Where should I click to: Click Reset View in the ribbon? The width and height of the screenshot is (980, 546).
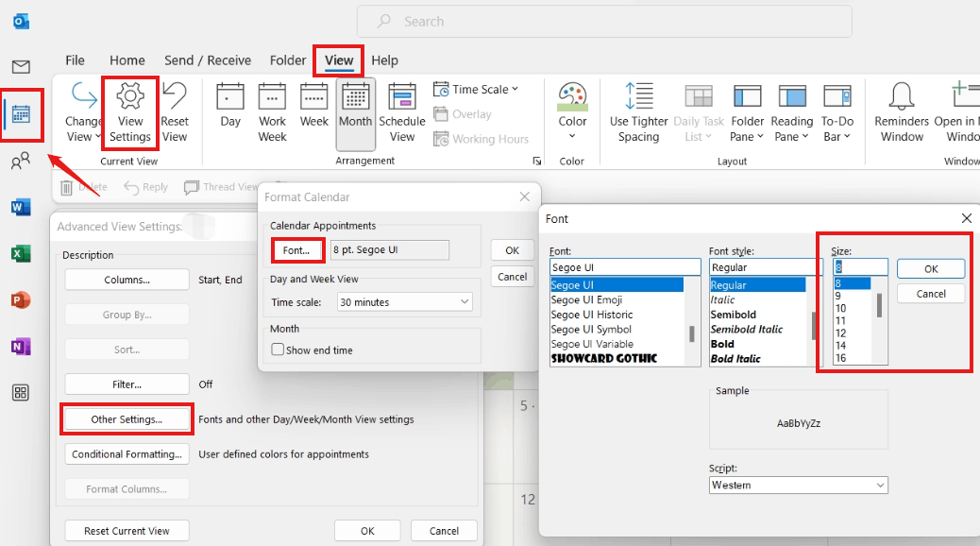pyautogui.click(x=175, y=113)
